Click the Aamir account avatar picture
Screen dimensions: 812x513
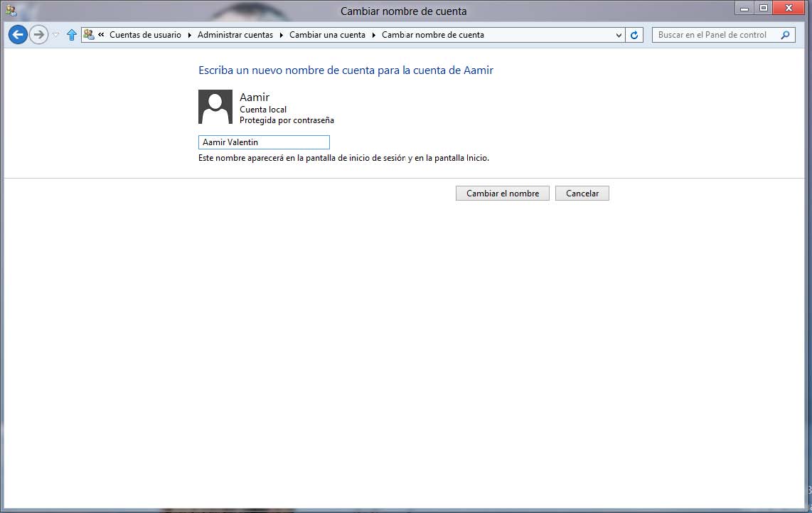[215, 107]
